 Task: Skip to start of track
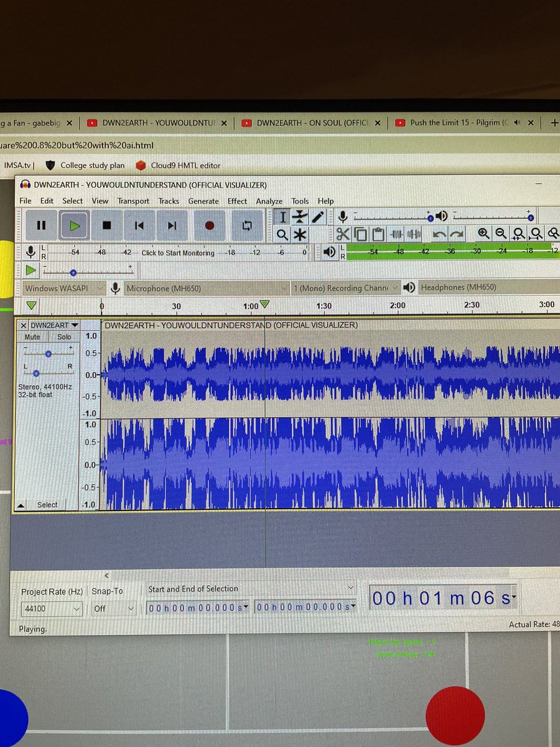click(139, 225)
